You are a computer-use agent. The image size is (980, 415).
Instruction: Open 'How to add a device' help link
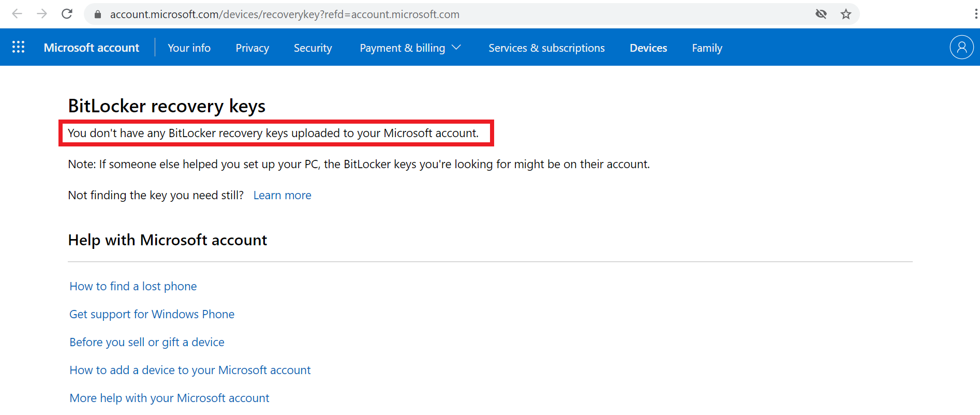[190, 370]
